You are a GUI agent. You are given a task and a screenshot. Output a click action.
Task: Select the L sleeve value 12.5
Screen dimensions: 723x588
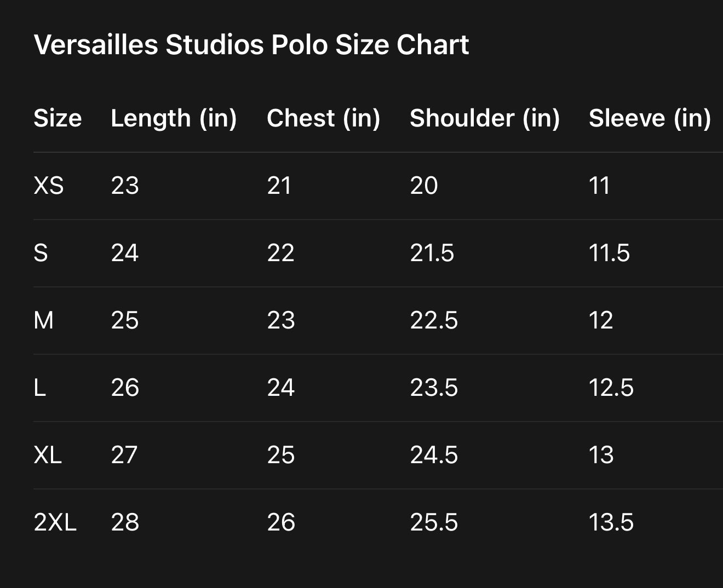tap(611, 388)
